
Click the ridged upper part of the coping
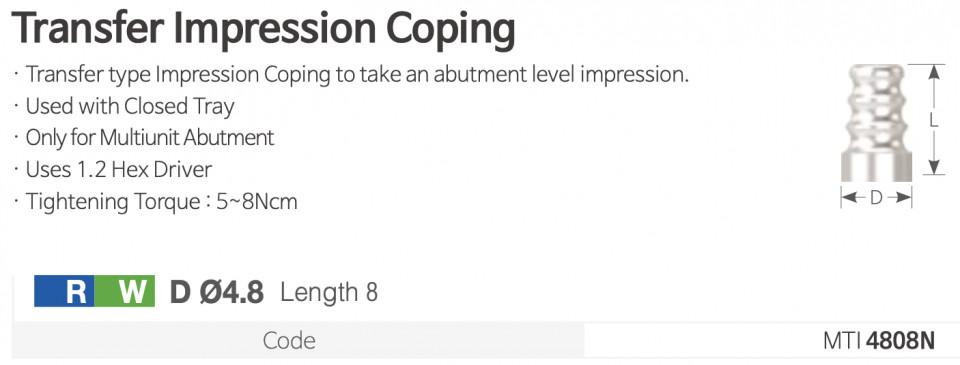[876, 107]
